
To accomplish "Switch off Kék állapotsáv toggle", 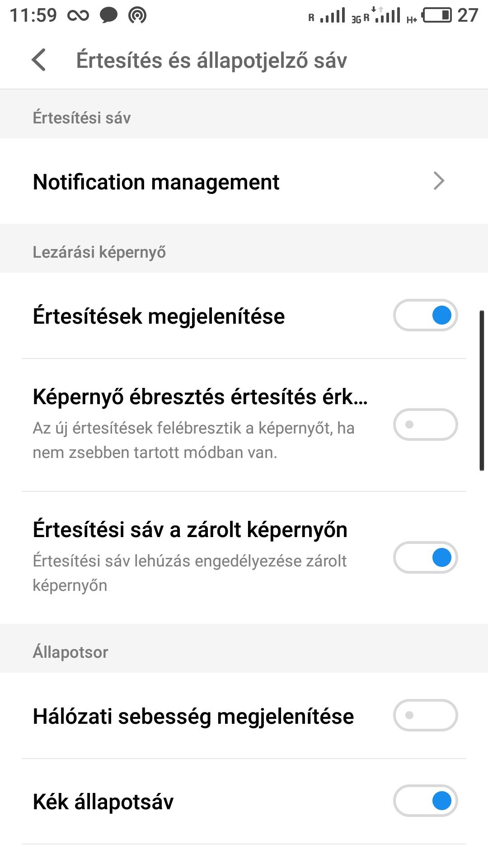I will pyautogui.click(x=426, y=801).
